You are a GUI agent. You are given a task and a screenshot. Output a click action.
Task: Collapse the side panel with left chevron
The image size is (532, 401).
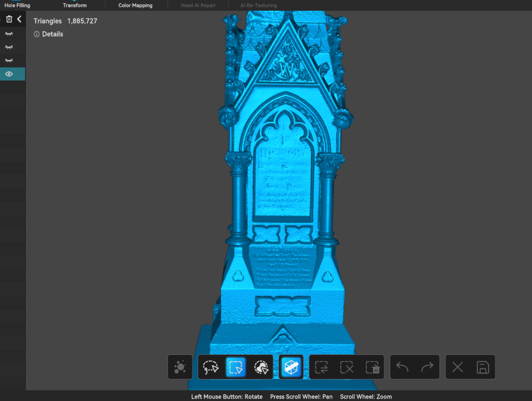coord(19,20)
